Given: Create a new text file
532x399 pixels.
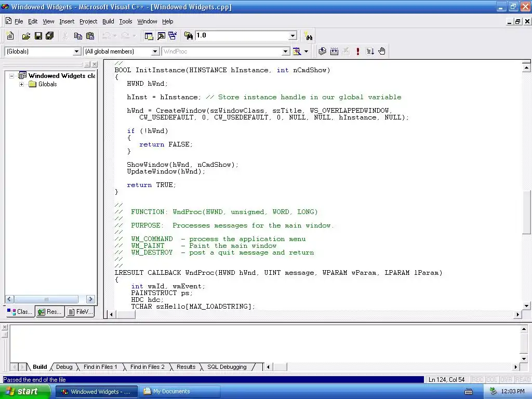Looking at the screenshot, I should (x=10, y=36).
